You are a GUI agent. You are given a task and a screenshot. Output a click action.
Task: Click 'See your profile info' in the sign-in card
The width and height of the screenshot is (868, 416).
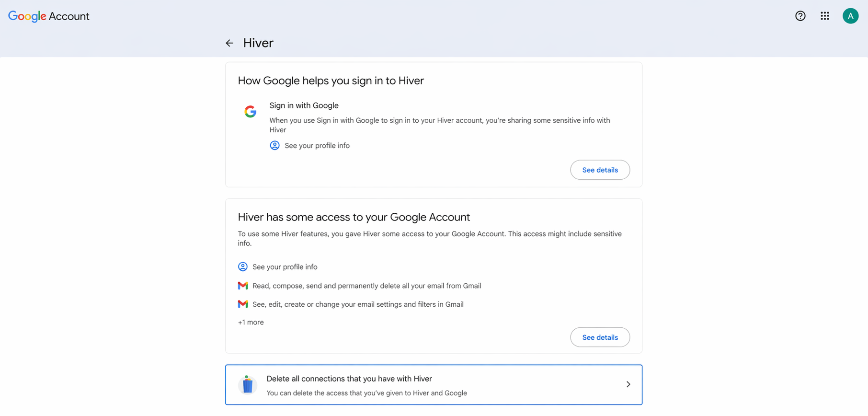(317, 146)
